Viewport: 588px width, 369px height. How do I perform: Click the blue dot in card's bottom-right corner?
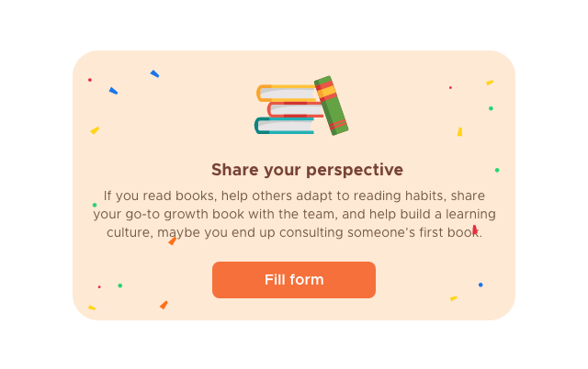click(x=481, y=285)
